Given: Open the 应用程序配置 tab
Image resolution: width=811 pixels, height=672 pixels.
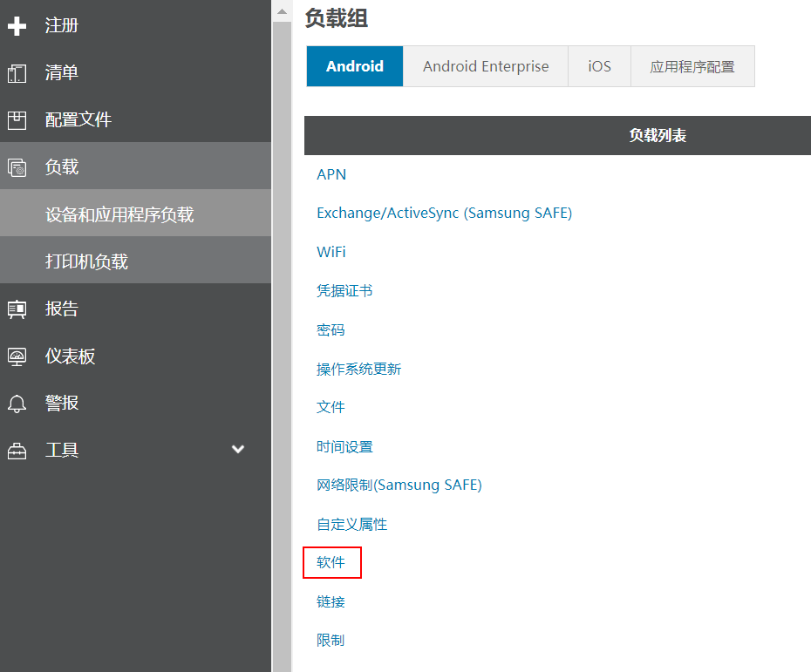Looking at the screenshot, I should pyautogui.click(x=692, y=66).
